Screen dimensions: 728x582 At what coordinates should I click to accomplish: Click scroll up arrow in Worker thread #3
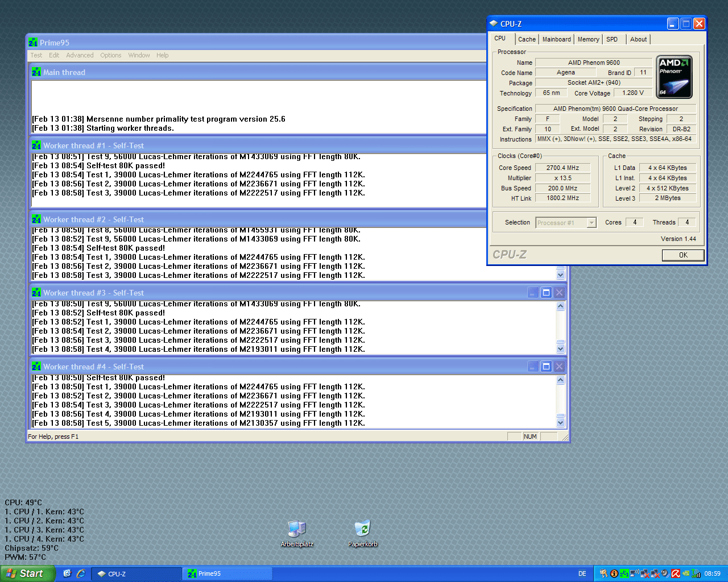560,306
